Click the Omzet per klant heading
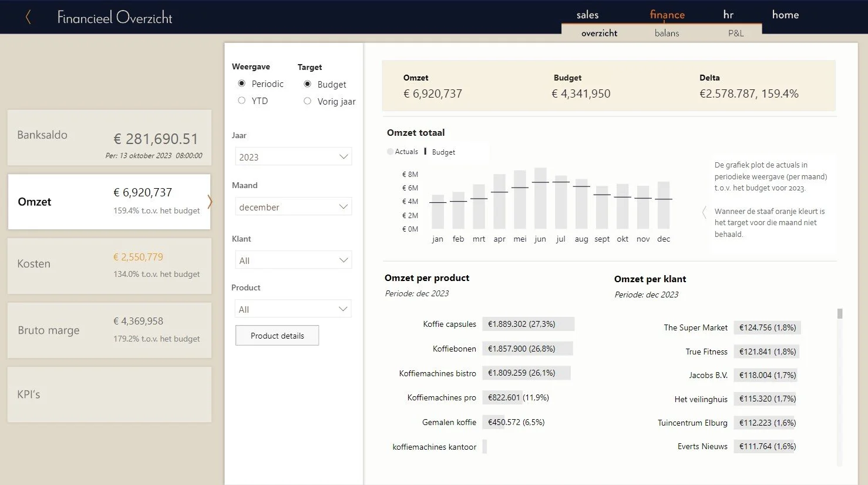This screenshot has height=485, width=868. pyautogui.click(x=650, y=279)
